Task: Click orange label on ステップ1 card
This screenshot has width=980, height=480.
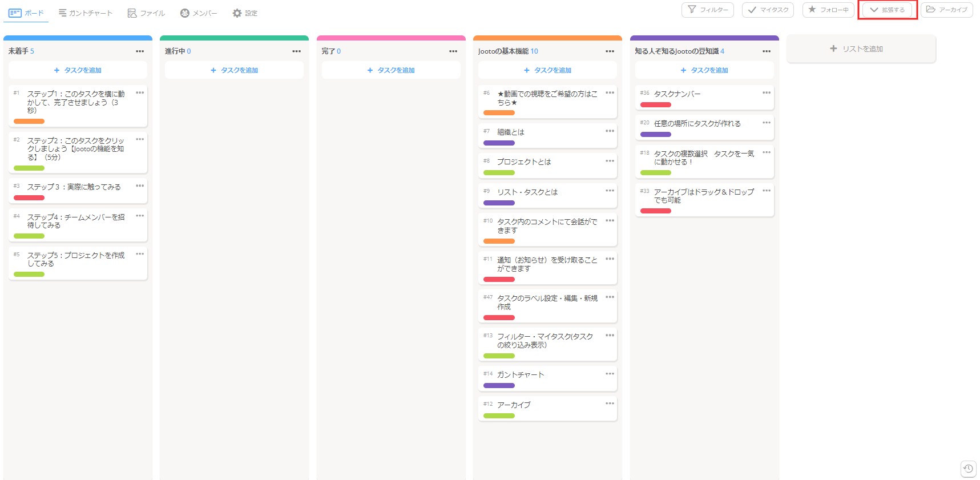Action: pyautogui.click(x=29, y=121)
